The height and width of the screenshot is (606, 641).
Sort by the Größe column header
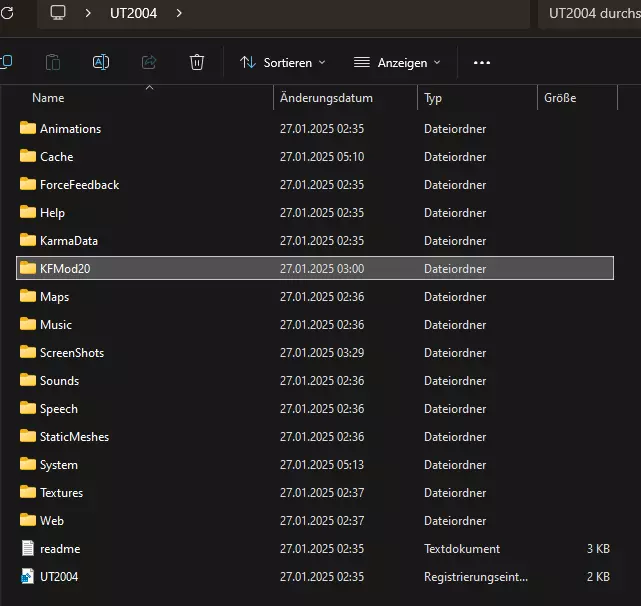click(560, 98)
